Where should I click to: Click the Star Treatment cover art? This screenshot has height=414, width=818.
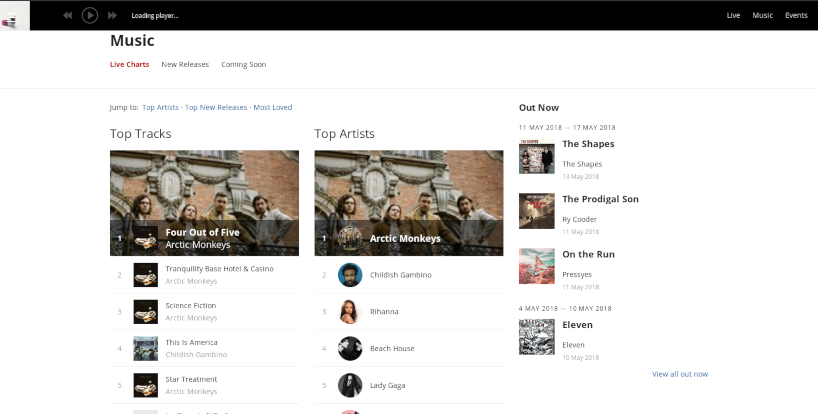click(146, 385)
